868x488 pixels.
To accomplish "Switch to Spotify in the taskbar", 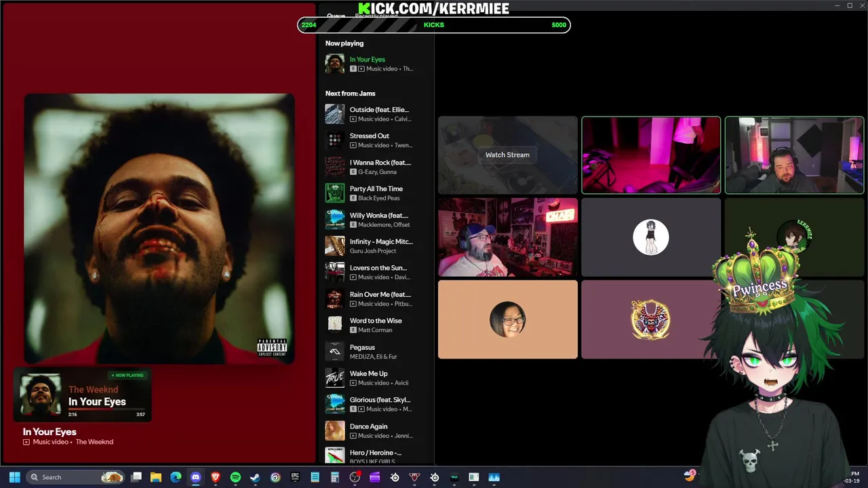I will pyautogui.click(x=235, y=477).
